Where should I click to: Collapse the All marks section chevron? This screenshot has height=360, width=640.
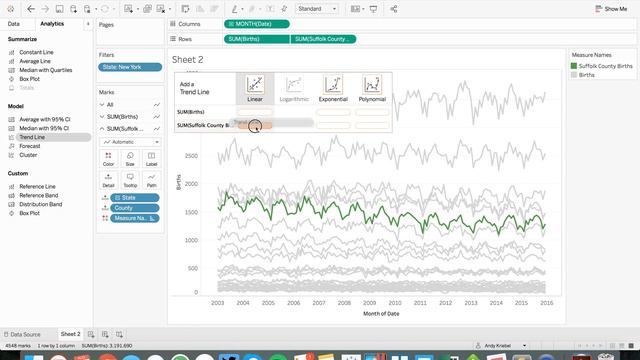tap(102, 104)
